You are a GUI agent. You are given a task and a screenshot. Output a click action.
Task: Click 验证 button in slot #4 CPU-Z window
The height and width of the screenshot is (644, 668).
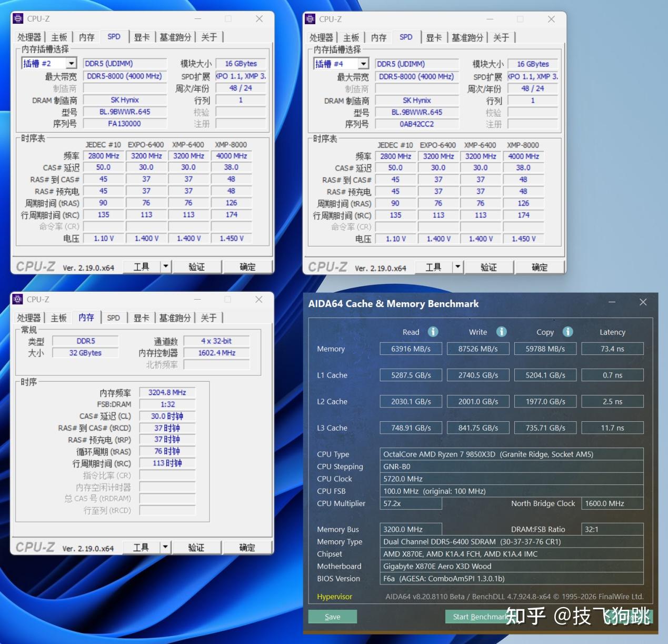click(488, 267)
